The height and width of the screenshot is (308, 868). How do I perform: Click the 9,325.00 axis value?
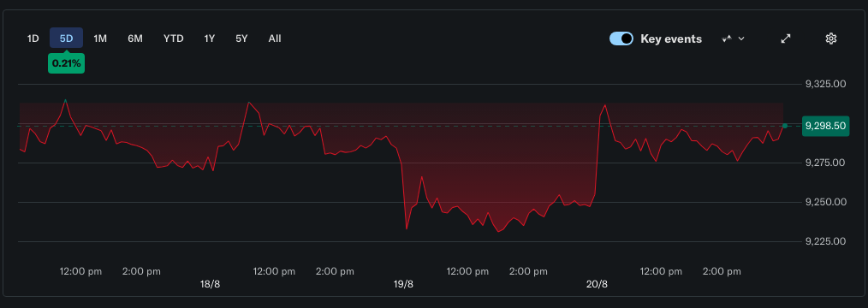[x=826, y=84]
